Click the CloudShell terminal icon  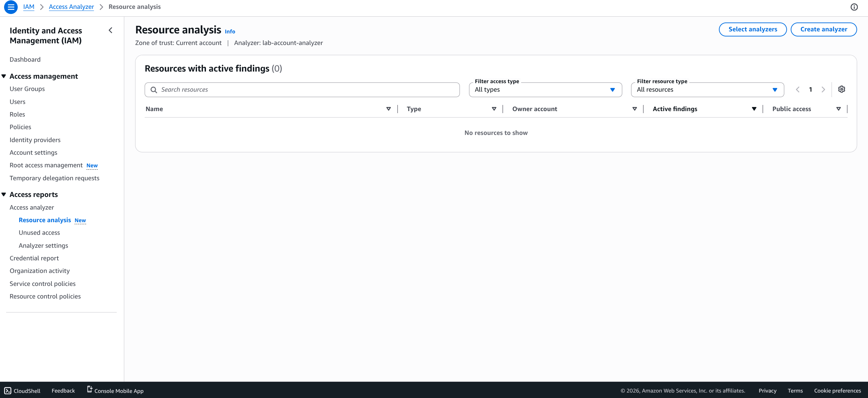[x=8, y=391]
